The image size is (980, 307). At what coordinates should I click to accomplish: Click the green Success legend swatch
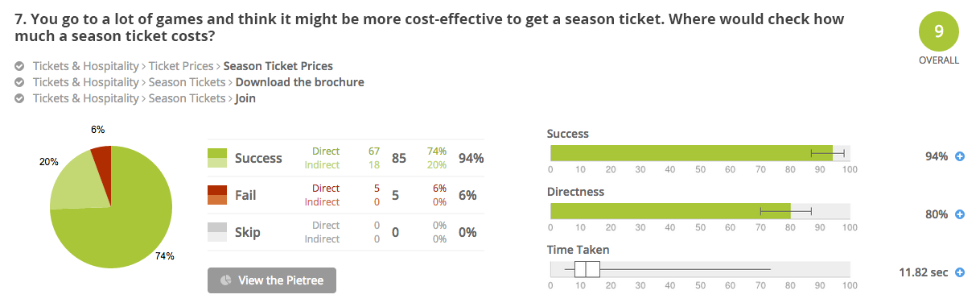217,158
